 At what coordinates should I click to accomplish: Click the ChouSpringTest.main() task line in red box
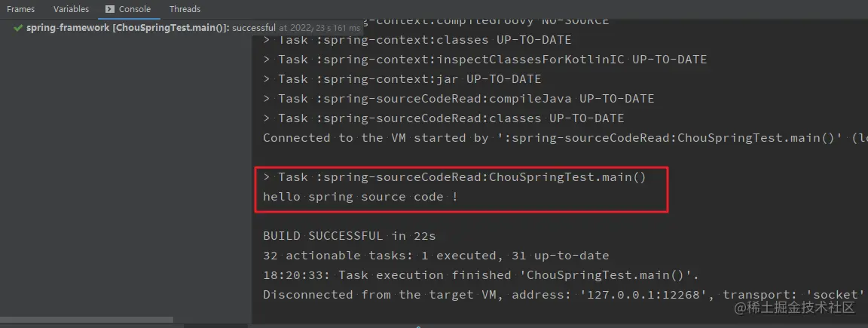coord(454,177)
